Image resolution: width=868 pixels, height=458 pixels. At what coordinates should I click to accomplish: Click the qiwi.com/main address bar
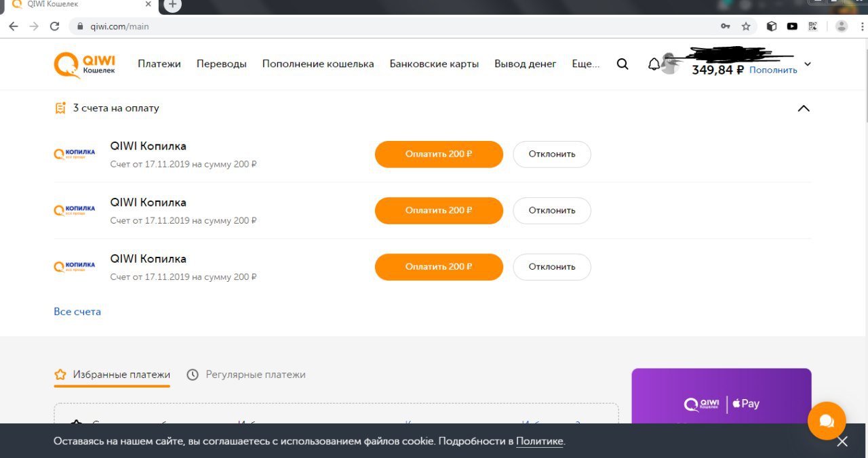(x=393, y=26)
